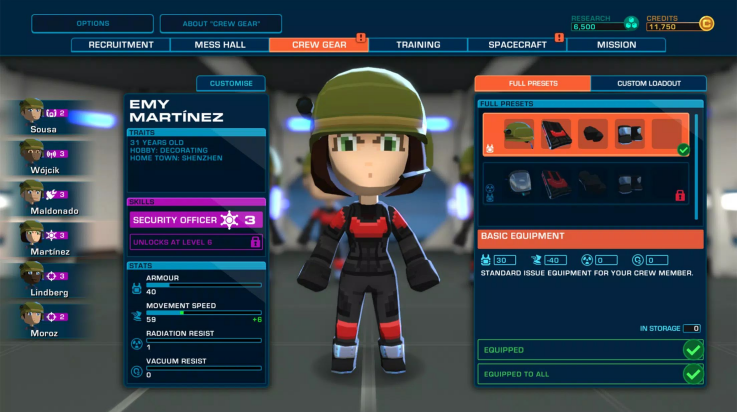The width and height of the screenshot is (737, 412).
Task: Open the Mess Hall tab
Action: [x=219, y=45]
